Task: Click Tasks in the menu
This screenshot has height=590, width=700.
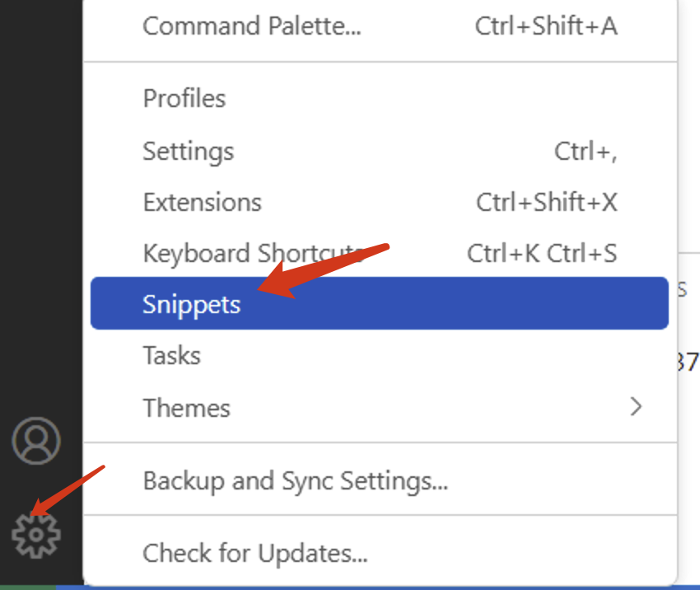Action: click(380, 355)
